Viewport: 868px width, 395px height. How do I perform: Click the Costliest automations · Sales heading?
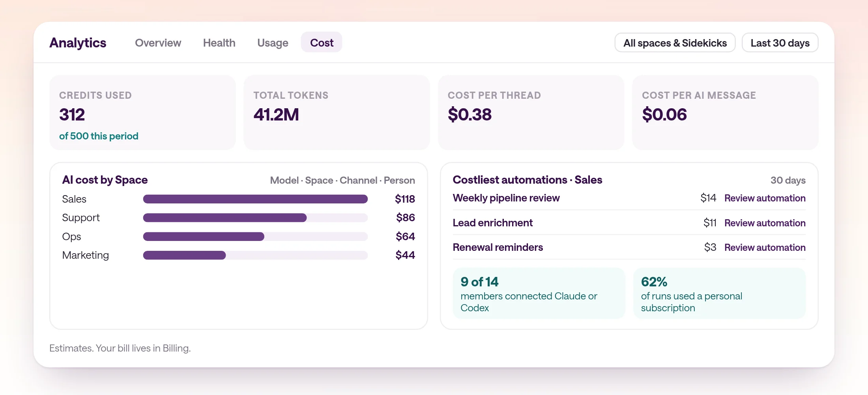coord(527,180)
